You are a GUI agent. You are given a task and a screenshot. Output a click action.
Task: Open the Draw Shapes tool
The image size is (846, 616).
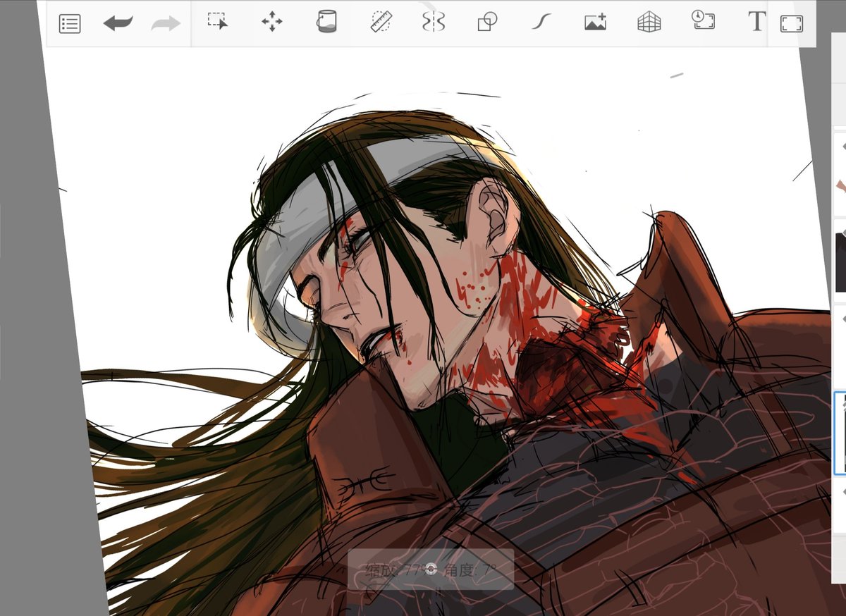487,22
